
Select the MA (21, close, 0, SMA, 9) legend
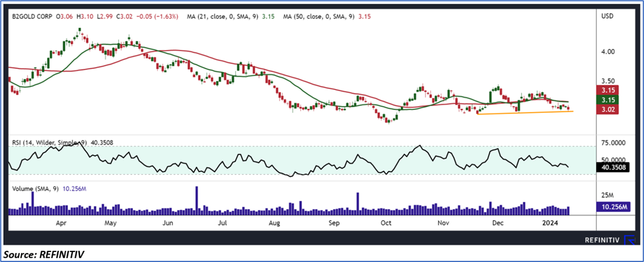[222, 16]
